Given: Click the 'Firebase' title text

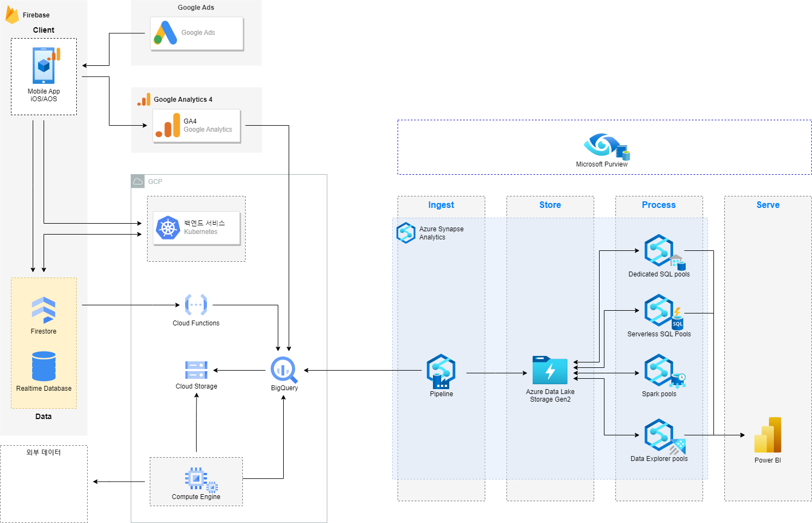Looking at the screenshot, I should 36,15.
